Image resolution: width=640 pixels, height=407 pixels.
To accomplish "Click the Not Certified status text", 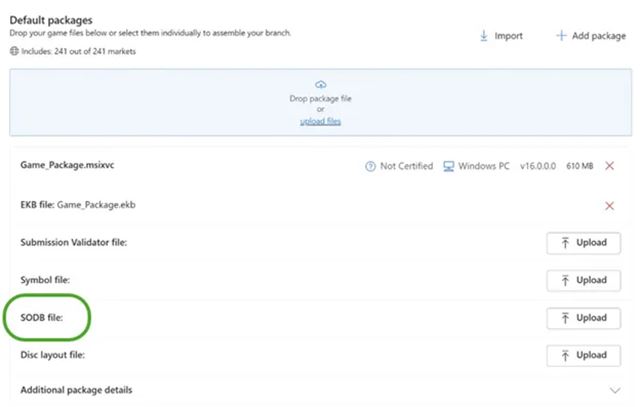I will [x=407, y=166].
